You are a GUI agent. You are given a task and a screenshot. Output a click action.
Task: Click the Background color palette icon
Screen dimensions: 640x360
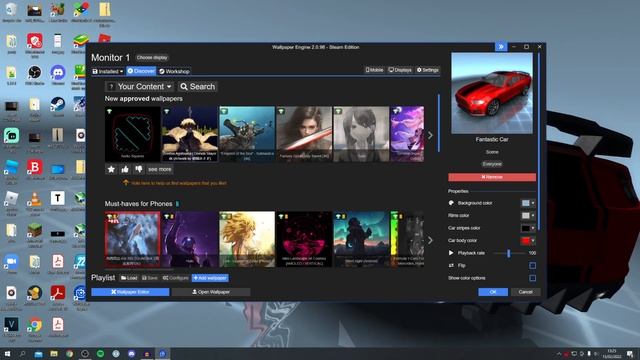[451, 203]
